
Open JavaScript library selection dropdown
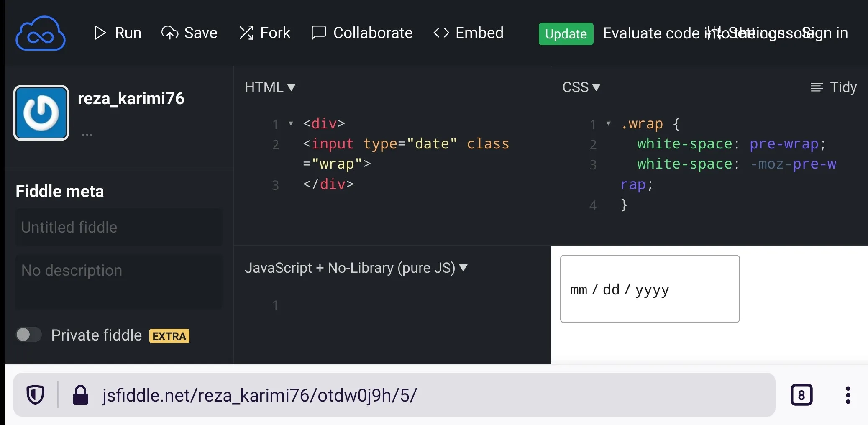tap(356, 268)
